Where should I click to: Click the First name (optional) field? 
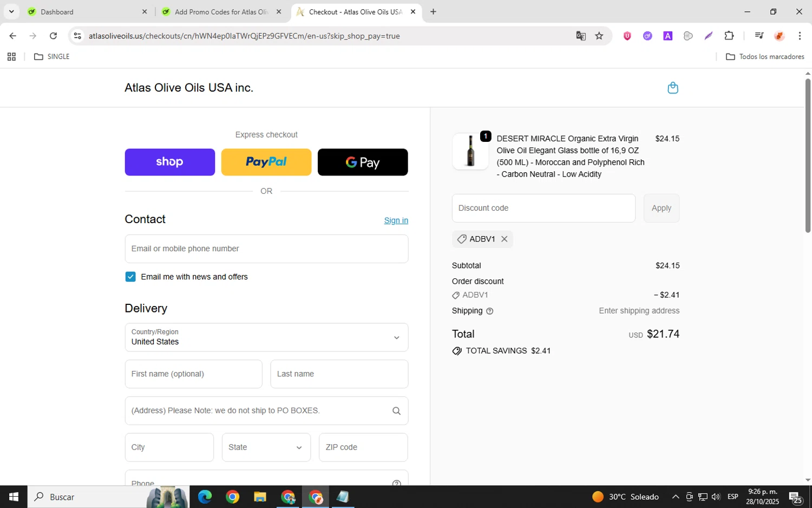(193, 374)
